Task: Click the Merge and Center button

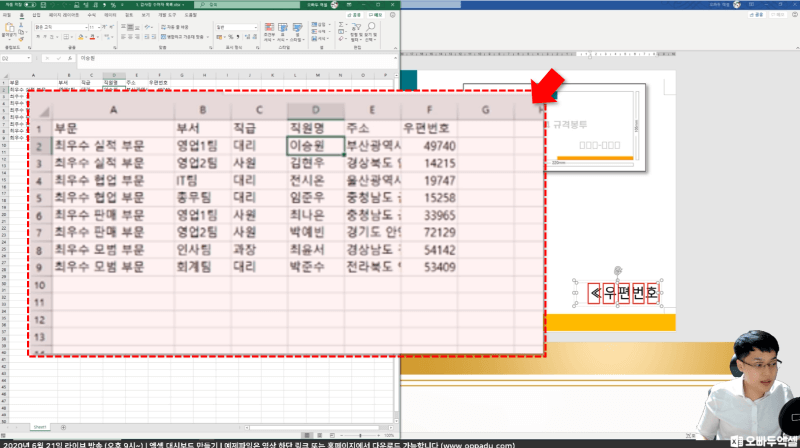Action: [182, 37]
